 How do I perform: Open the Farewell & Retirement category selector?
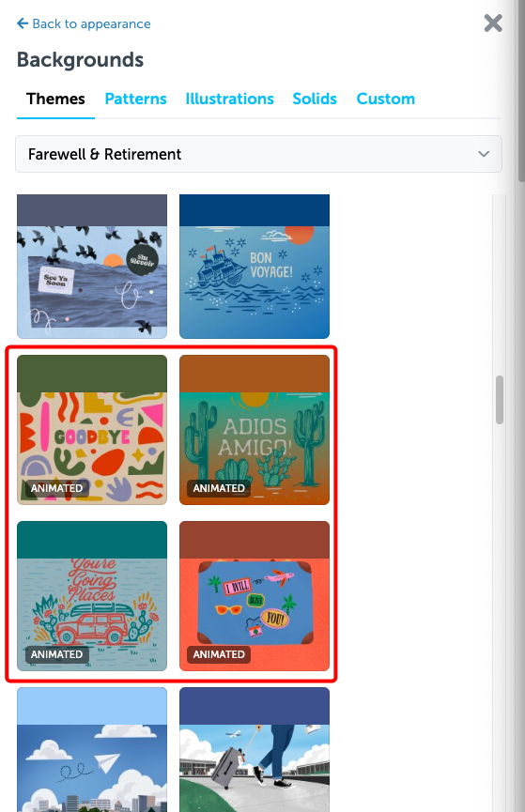(x=258, y=154)
